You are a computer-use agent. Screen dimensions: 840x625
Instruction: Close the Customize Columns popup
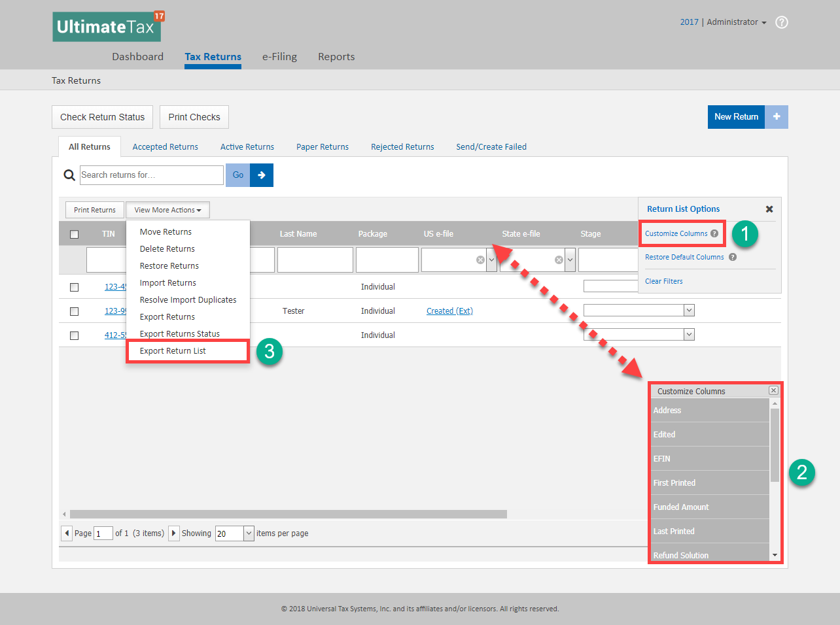[x=773, y=390]
